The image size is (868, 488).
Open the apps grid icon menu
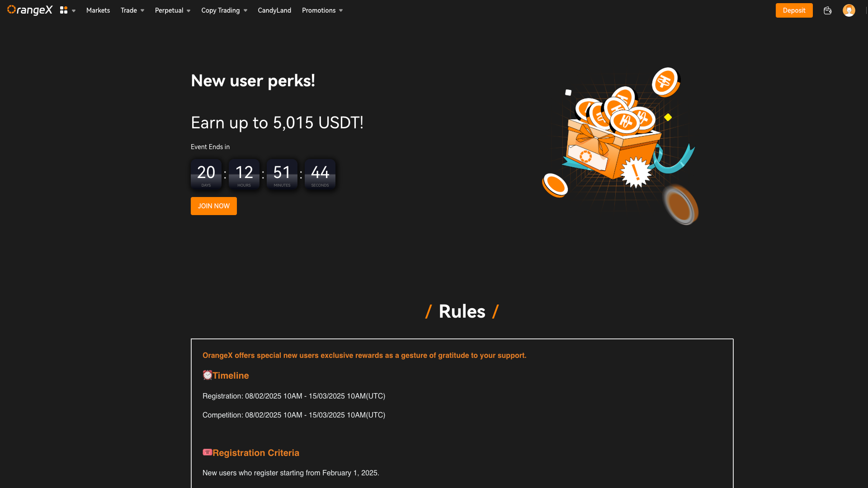click(x=64, y=10)
